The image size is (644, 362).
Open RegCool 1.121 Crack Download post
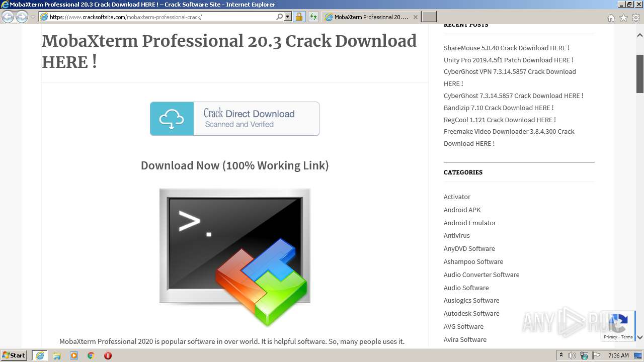tap(500, 120)
